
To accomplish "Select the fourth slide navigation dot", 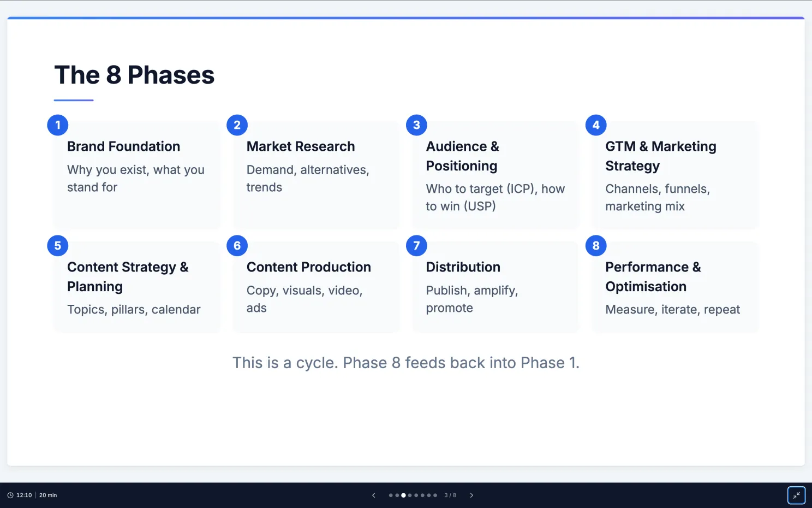I will 410,495.
